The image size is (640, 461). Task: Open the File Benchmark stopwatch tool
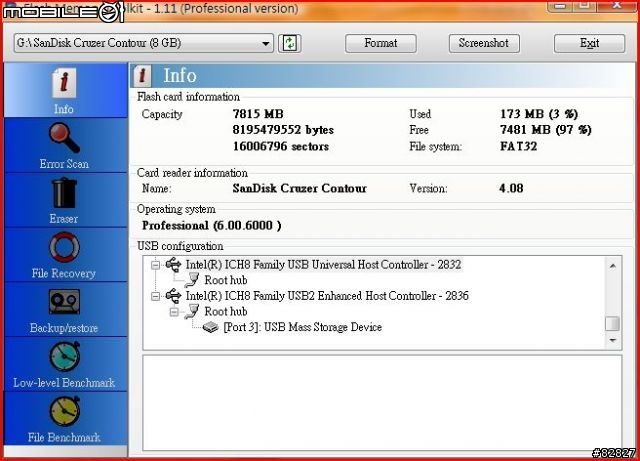point(64,411)
